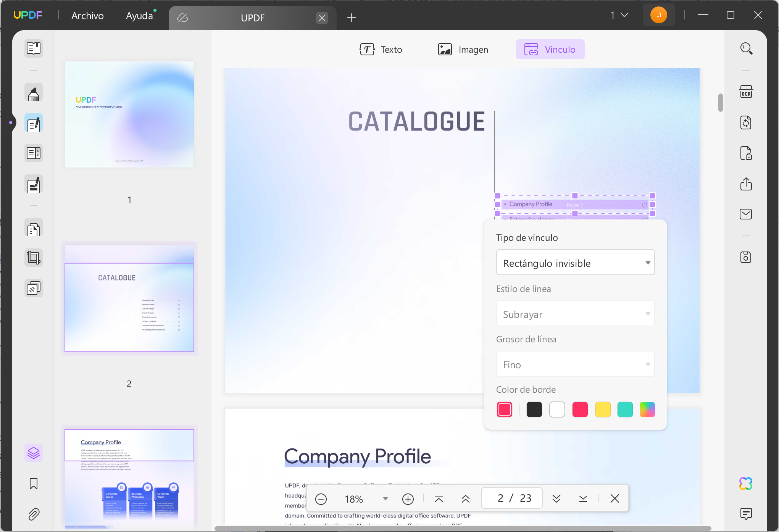Open the Tipo de vínculo dropdown

[575, 263]
